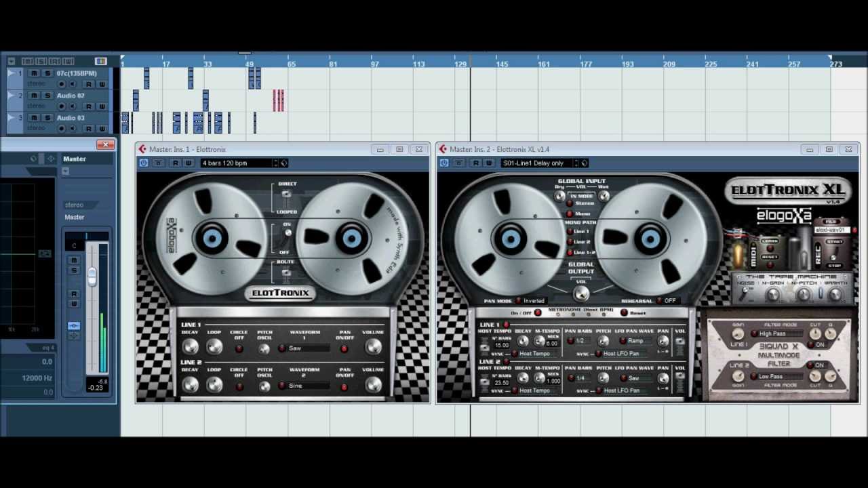Solo the 07c(135BPM) track
This screenshot has height=488, width=868.
pos(47,73)
